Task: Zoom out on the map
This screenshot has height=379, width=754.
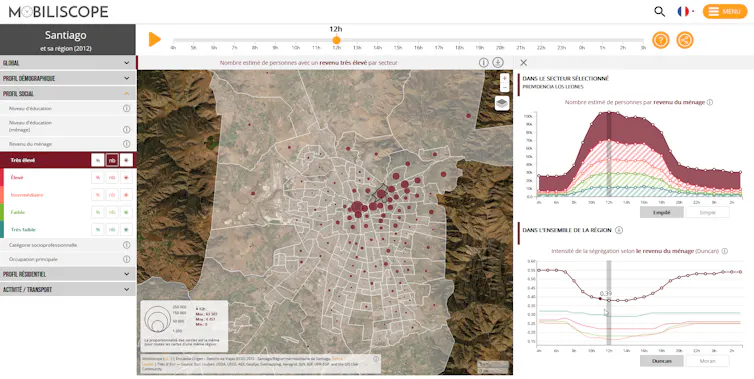Action: tap(504, 87)
